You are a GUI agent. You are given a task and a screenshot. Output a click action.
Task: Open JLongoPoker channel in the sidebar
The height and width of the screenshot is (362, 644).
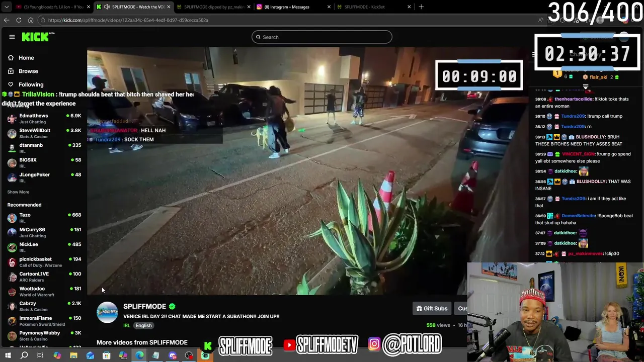coord(43,177)
